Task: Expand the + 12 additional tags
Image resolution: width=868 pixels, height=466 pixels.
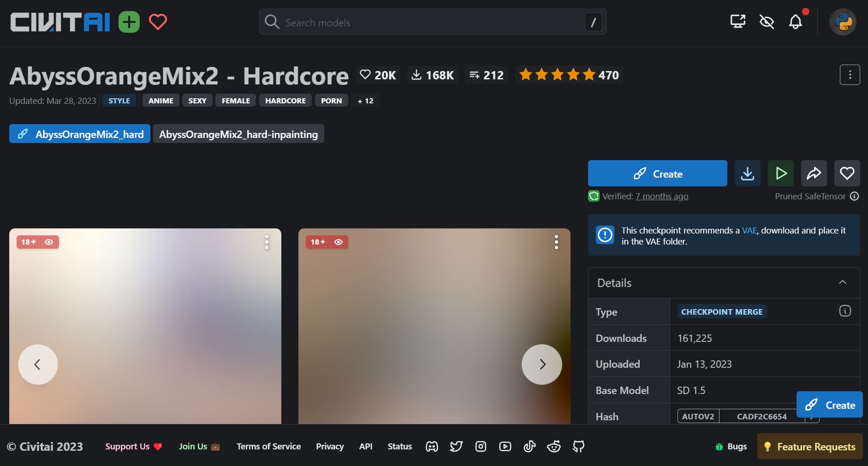Action: click(365, 101)
